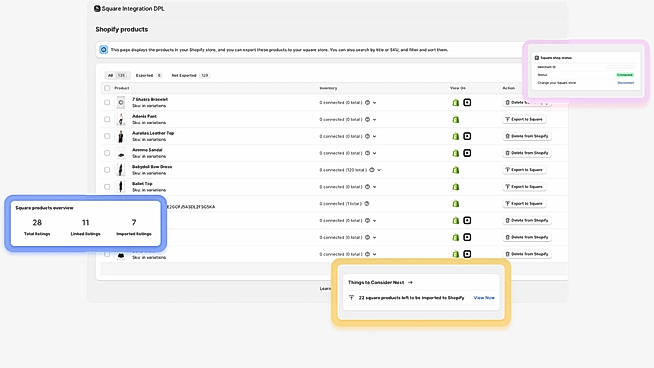The height and width of the screenshot is (368, 654).
Task: Click Export to Square in the 2GDFJ5A3DL2FSG5KA row
Action: [x=524, y=204]
